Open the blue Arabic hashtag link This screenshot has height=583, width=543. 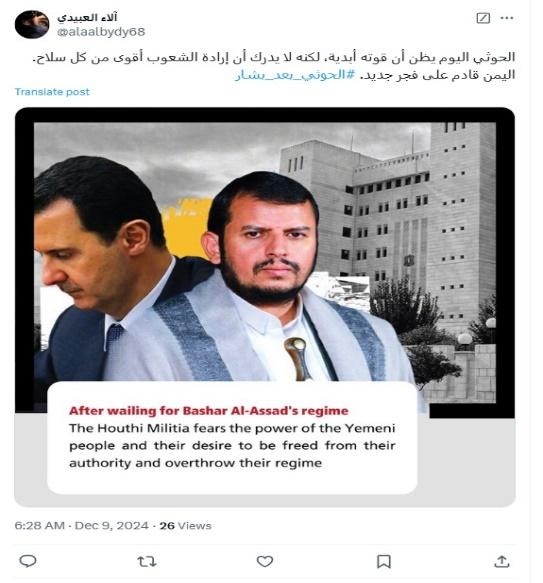click(296, 75)
